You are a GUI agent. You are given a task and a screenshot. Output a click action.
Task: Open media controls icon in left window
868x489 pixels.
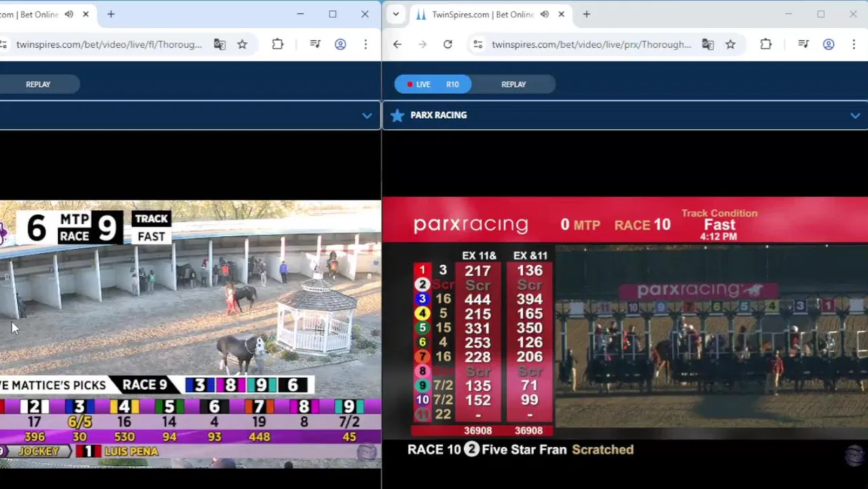314,44
